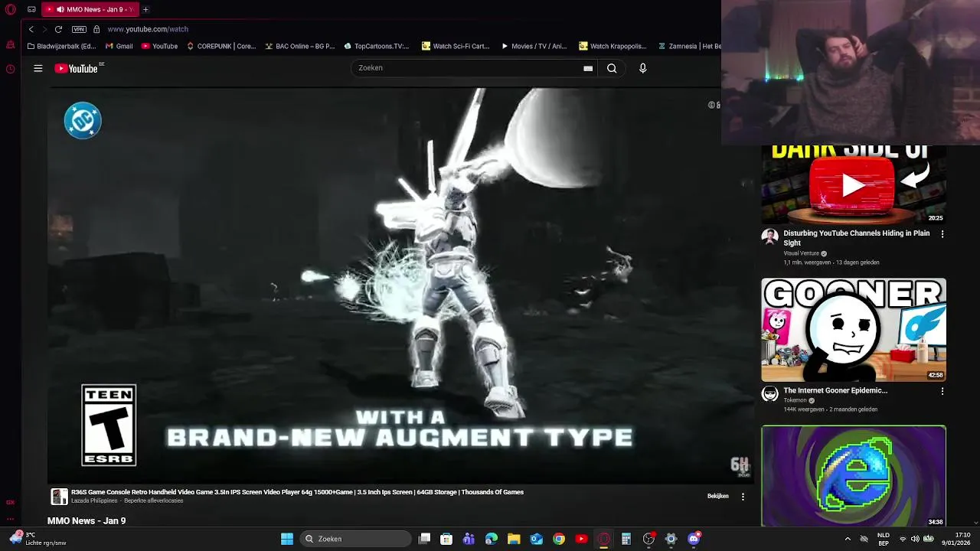Open the R36S Game Console ad link
980x551 pixels.
[x=297, y=492]
